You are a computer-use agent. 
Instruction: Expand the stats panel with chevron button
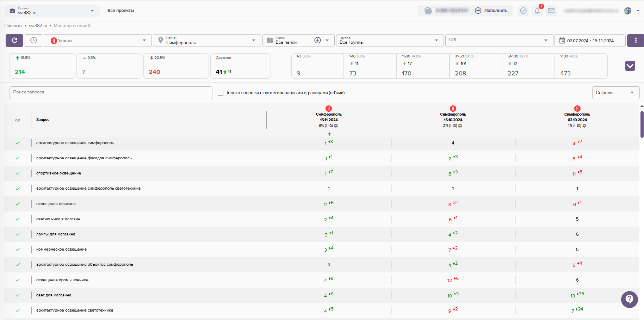tap(630, 66)
